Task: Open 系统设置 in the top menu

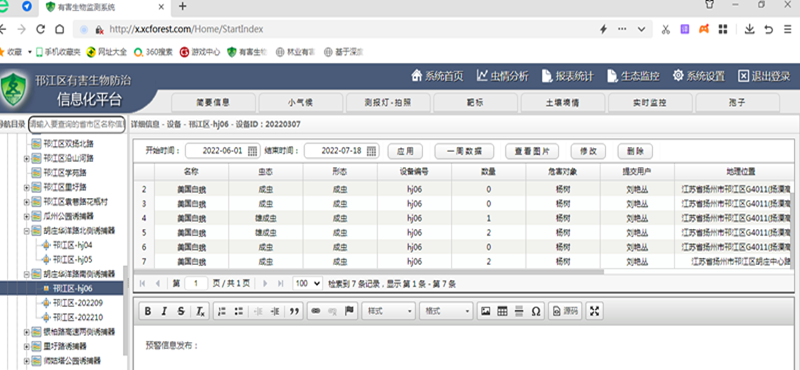Action: click(x=698, y=76)
